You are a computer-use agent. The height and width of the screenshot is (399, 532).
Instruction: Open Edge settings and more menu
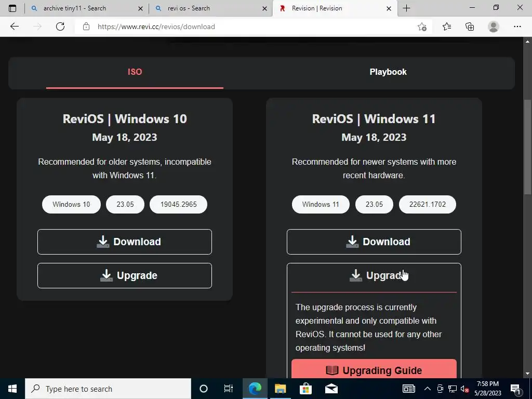pyautogui.click(x=517, y=26)
